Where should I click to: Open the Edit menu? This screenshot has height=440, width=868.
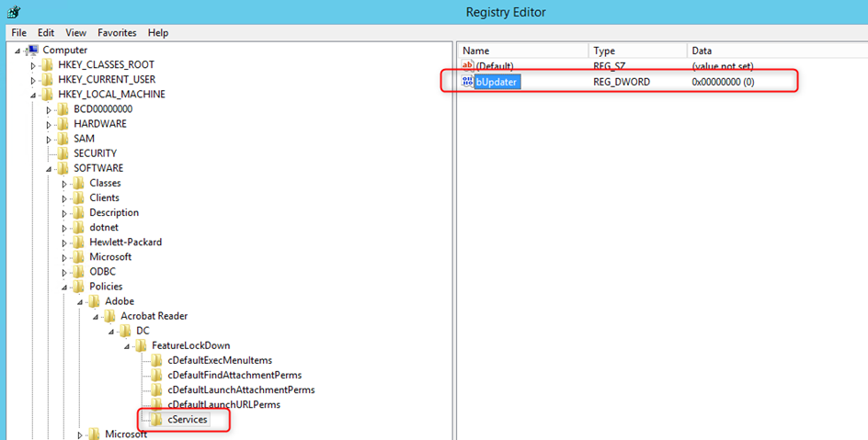46,33
